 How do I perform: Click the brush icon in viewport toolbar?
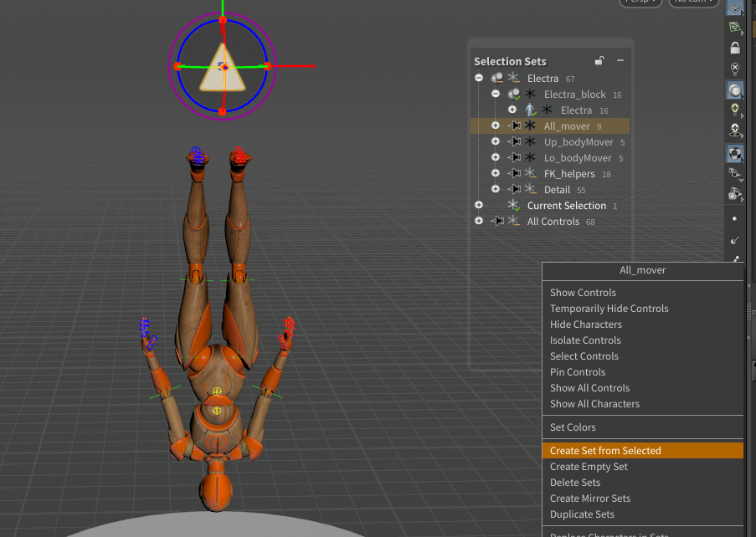pos(735,239)
